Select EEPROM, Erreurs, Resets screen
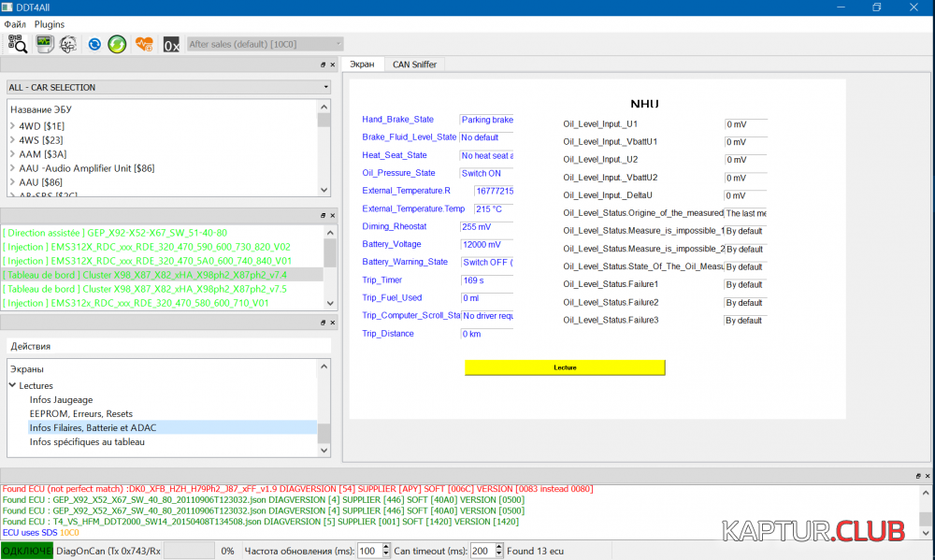The image size is (935, 560). coord(81,414)
